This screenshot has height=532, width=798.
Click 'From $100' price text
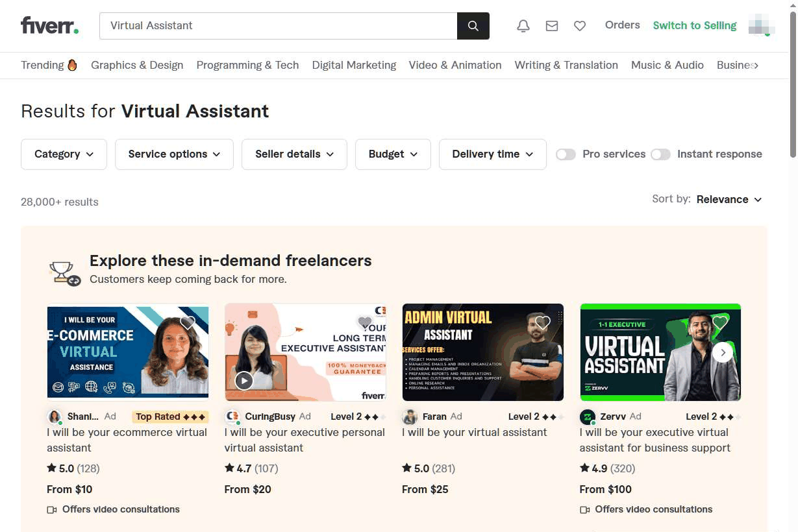[606, 489]
